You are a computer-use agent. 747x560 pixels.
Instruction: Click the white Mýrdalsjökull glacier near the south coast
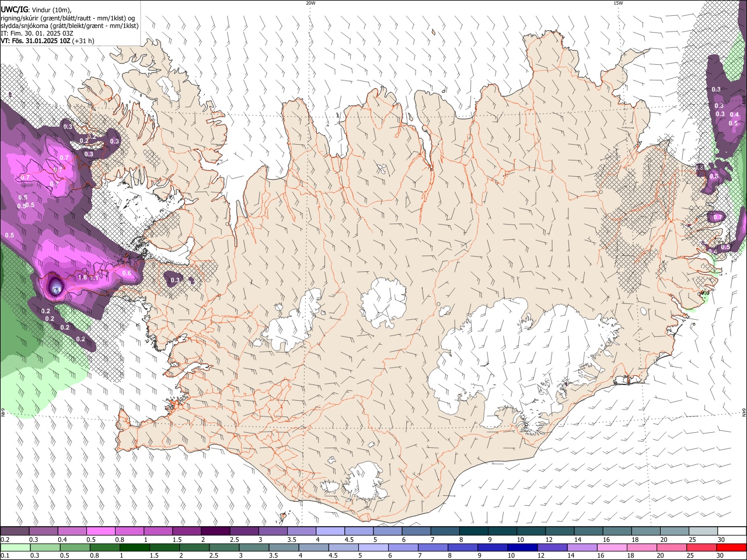pos(366,482)
